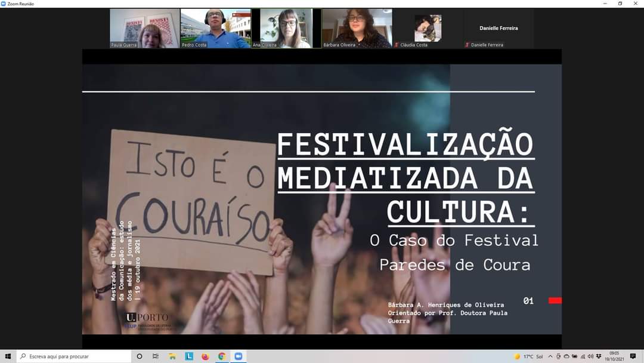Click author name 'Bárbara A. Henriques de Oliveira'
The height and width of the screenshot is (363, 644).
point(445,305)
